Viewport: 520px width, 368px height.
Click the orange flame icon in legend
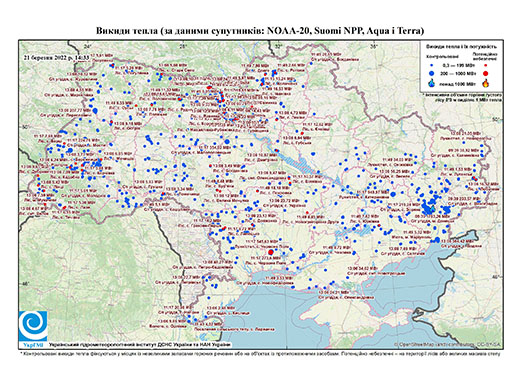coord(486,83)
